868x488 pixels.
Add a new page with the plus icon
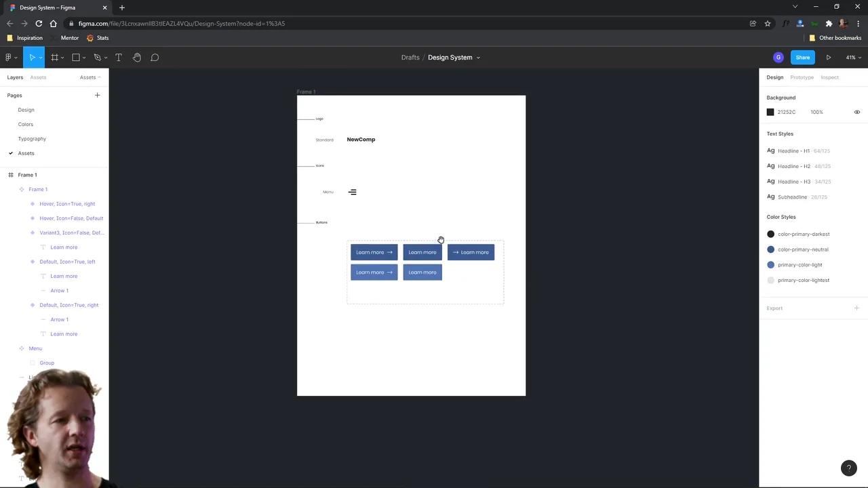click(x=97, y=95)
